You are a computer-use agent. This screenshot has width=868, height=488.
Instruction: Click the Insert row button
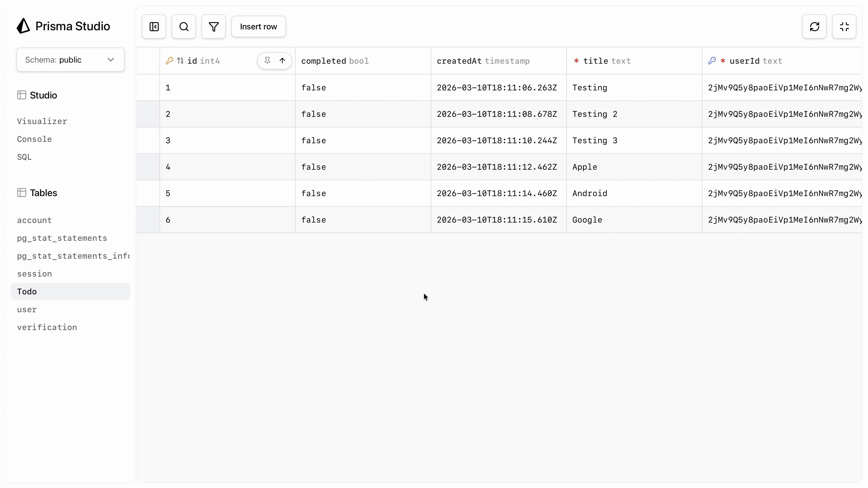[258, 26]
